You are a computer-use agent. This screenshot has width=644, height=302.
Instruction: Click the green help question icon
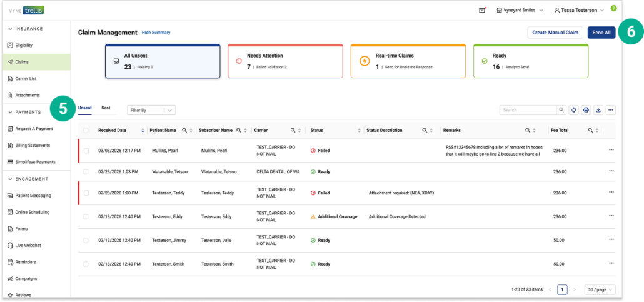pyautogui.click(x=613, y=9)
